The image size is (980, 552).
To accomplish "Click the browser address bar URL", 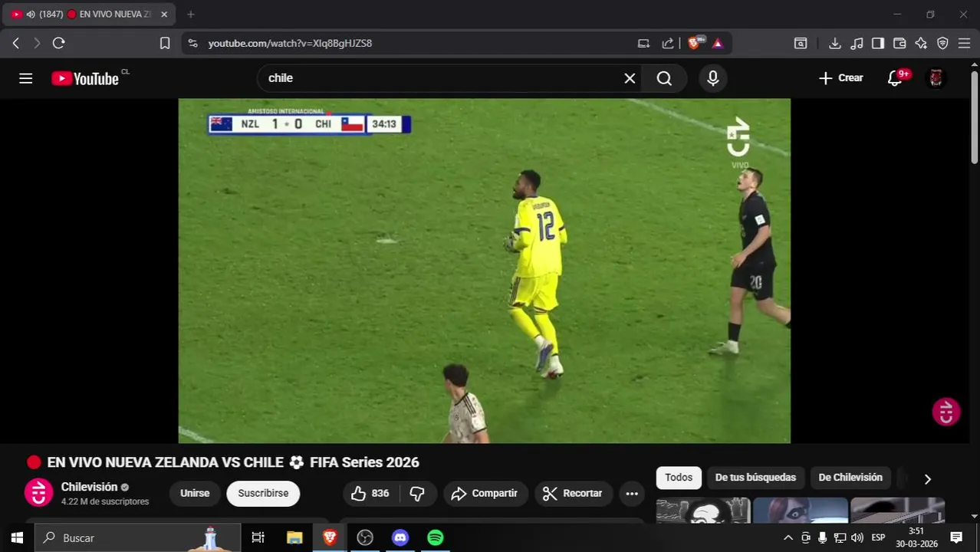I will point(290,43).
